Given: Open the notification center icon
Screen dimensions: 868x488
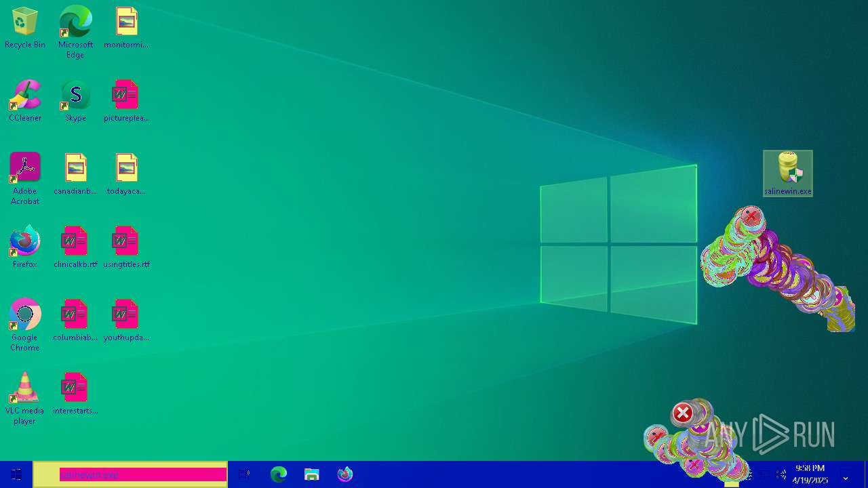Looking at the screenshot, I should coord(846,479).
